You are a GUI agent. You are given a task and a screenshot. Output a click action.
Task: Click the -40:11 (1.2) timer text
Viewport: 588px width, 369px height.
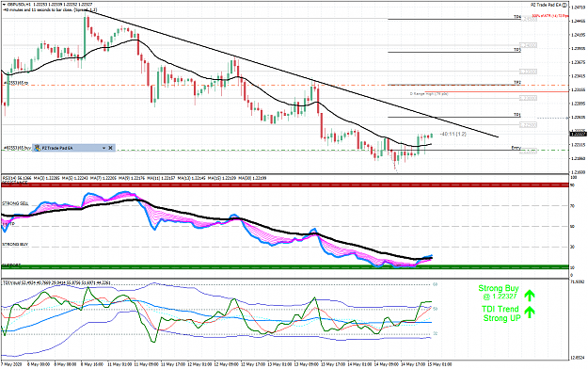tap(453, 134)
